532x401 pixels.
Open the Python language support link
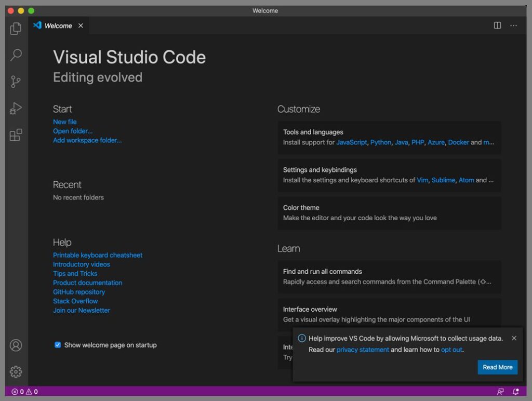tap(381, 142)
